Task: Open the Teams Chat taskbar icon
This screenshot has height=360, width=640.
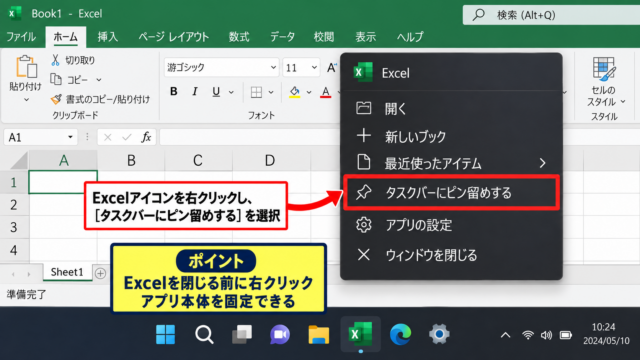Action: (280, 335)
